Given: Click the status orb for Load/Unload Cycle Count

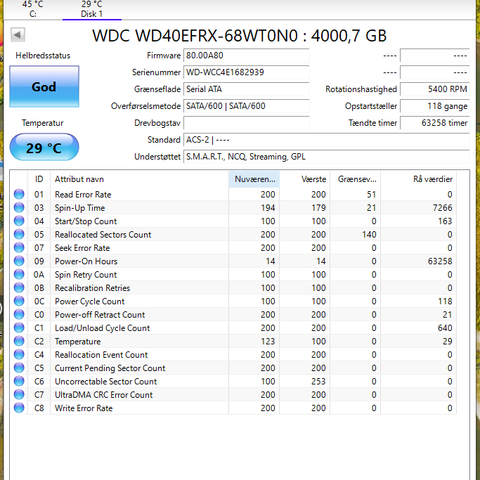Looking at the screenshot, I should pos(19,328).
